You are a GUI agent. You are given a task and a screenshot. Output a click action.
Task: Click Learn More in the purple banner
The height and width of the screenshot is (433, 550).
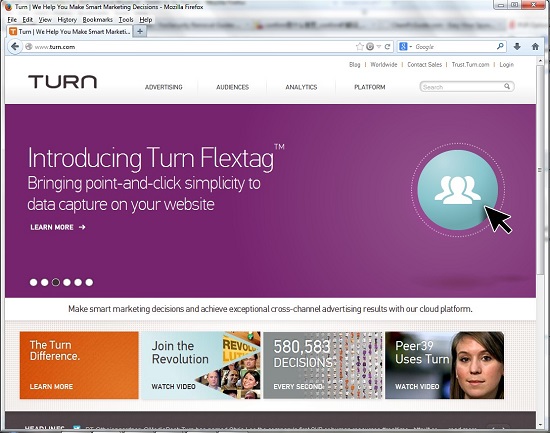click(x=58, y=227)
